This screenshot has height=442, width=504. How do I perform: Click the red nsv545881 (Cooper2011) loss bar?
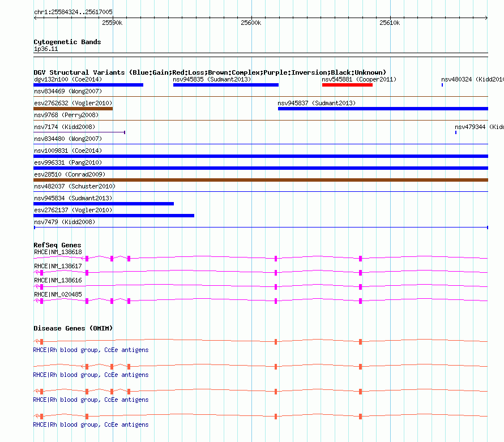[x=347, y=85]
